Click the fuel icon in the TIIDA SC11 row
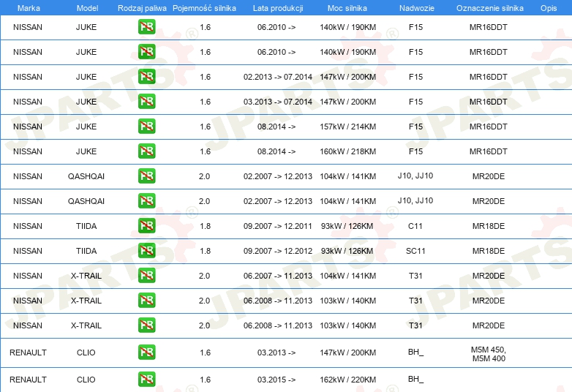 pos(146,251)
